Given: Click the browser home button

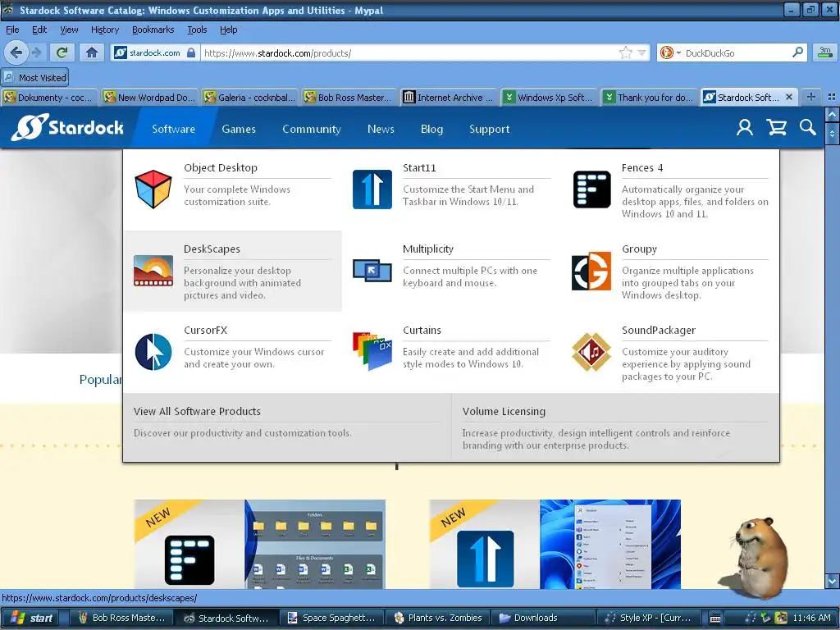Looking at the screenshot, I should (x=92, y=52).
